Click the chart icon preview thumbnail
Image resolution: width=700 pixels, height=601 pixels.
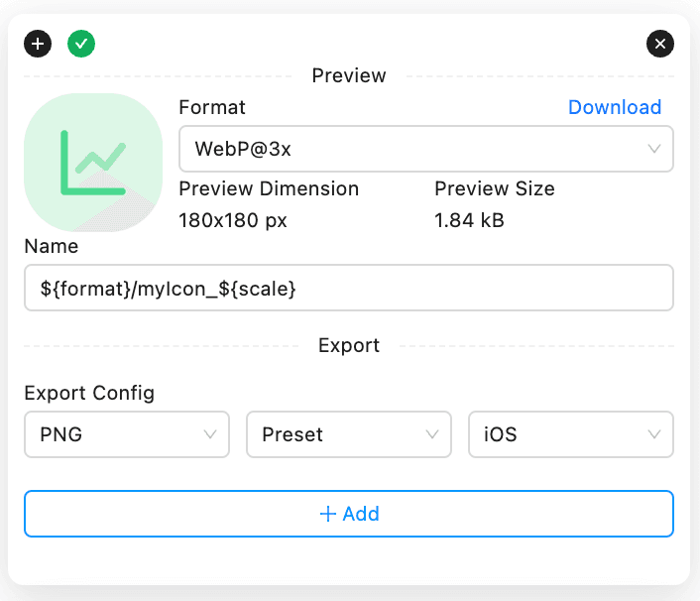(x=93, y=163)
